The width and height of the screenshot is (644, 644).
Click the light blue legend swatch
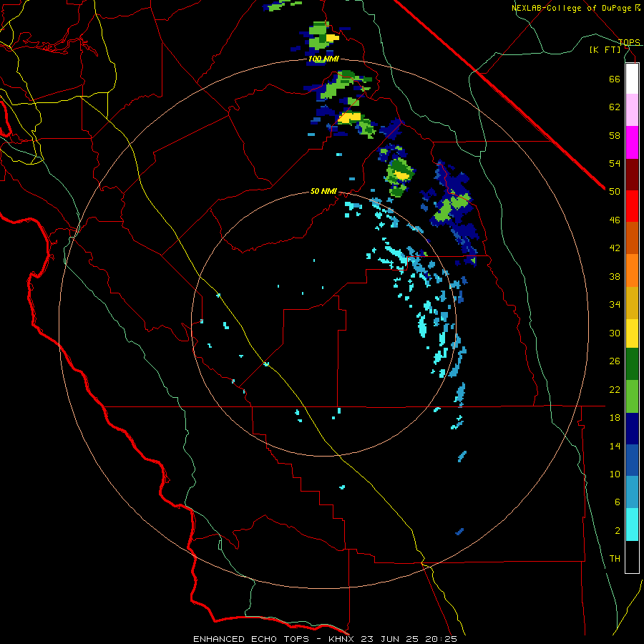click(632, 492)
